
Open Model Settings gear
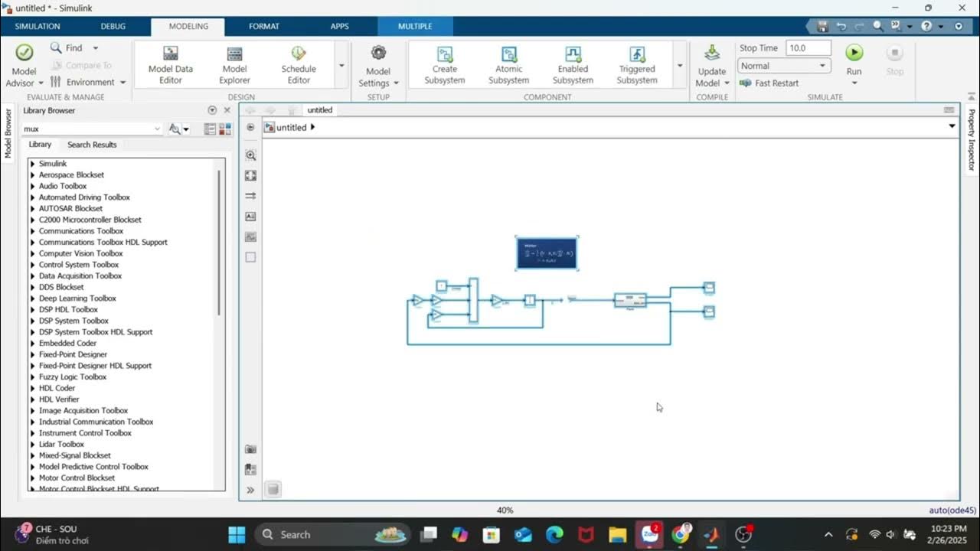point(378,66)
